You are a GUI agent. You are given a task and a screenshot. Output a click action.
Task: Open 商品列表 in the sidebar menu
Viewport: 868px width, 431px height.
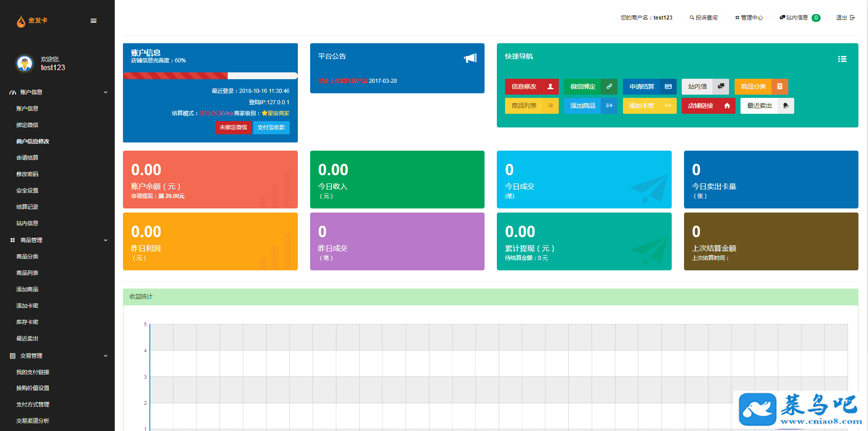pyautogui.click(x=27, y=273)
